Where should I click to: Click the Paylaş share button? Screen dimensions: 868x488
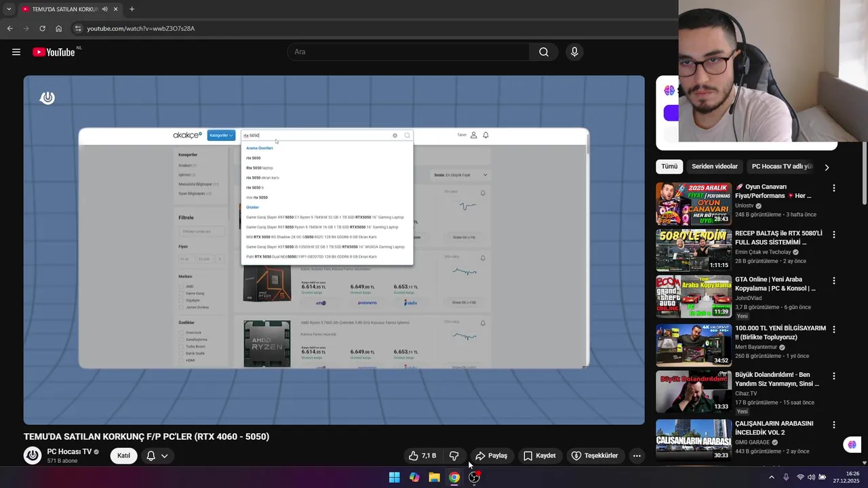coord(492,455)
